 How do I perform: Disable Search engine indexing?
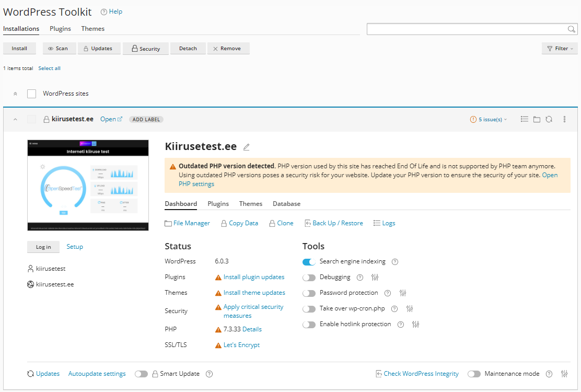click(309, 261)
